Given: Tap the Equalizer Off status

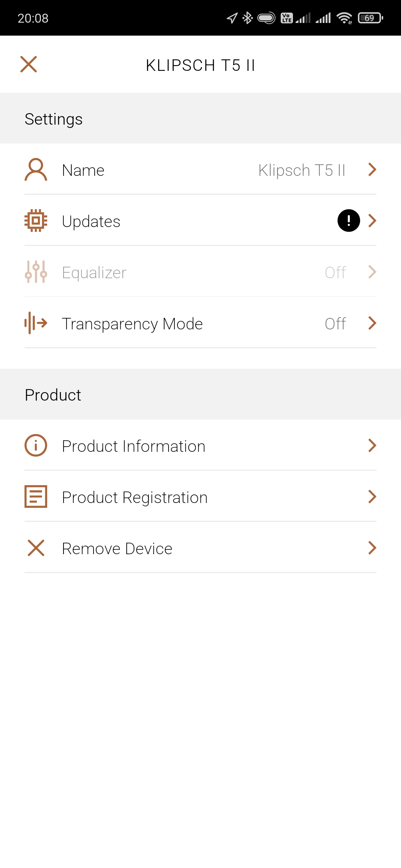Looking at the screenshot, I should pos(335,273).
